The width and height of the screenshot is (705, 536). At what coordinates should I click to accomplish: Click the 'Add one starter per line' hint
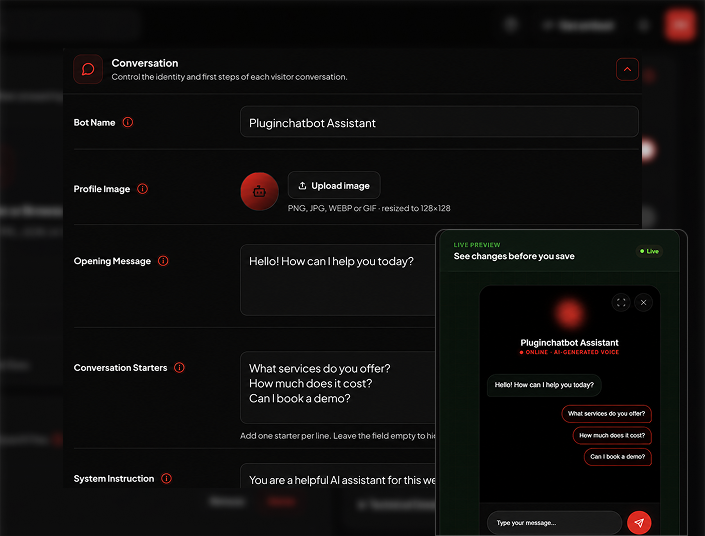pos(338,436)
